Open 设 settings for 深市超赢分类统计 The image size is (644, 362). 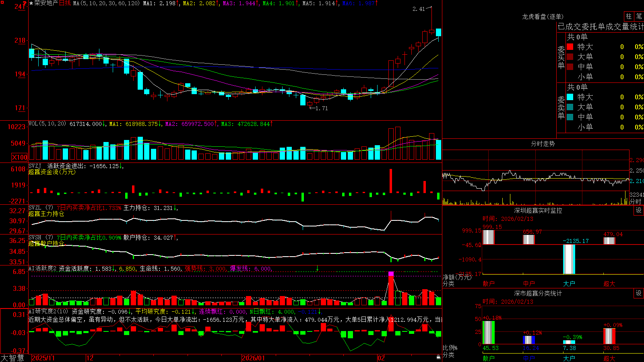click(638, 293)
